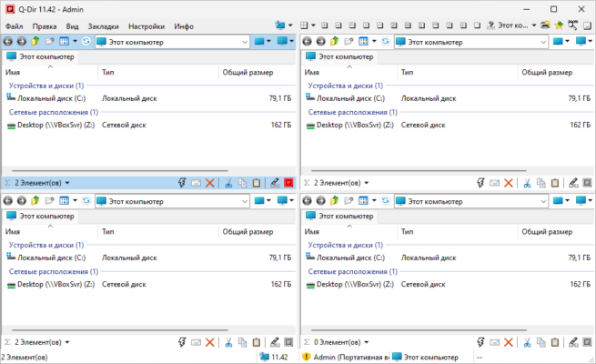596x364 pixels.
Task: Open the Вид menu
Action: (72, 26)
